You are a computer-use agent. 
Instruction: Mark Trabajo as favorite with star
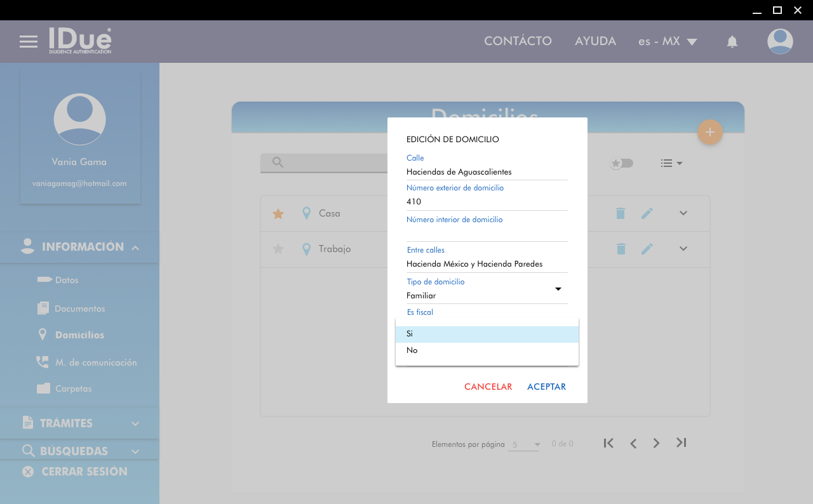[278, 249]
